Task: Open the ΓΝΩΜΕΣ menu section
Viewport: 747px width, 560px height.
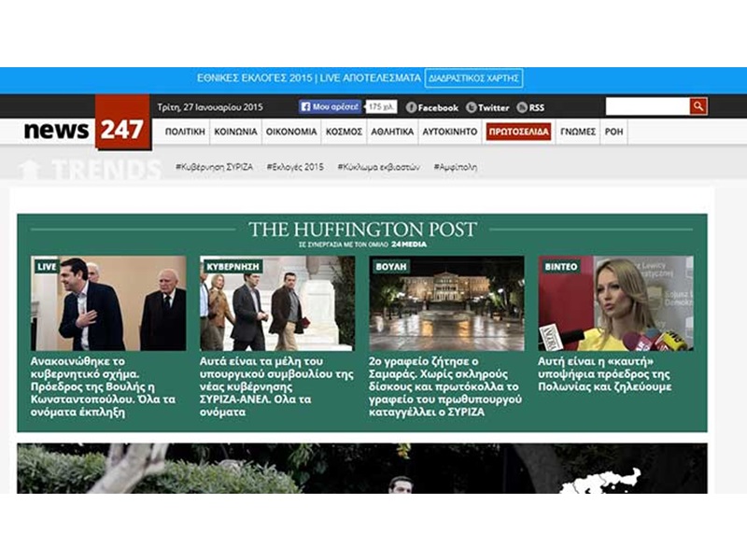Action: 578,132
